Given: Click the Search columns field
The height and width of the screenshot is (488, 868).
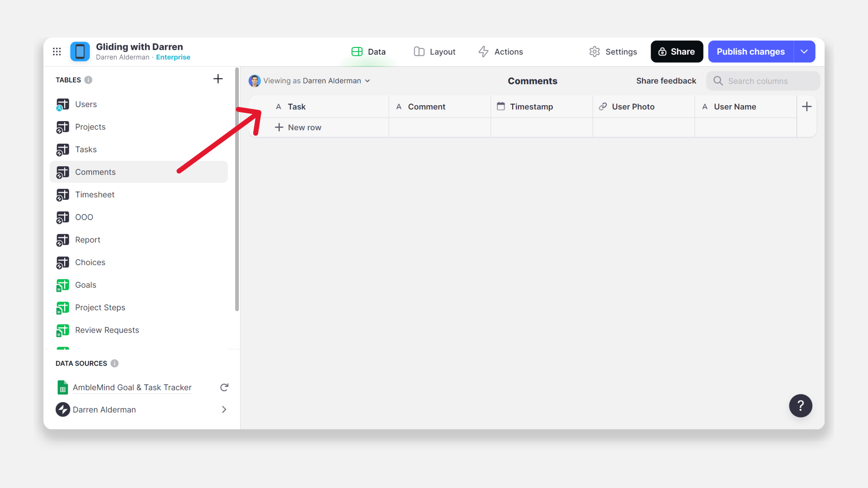Looking at the screenshot, I should [764, 81].
